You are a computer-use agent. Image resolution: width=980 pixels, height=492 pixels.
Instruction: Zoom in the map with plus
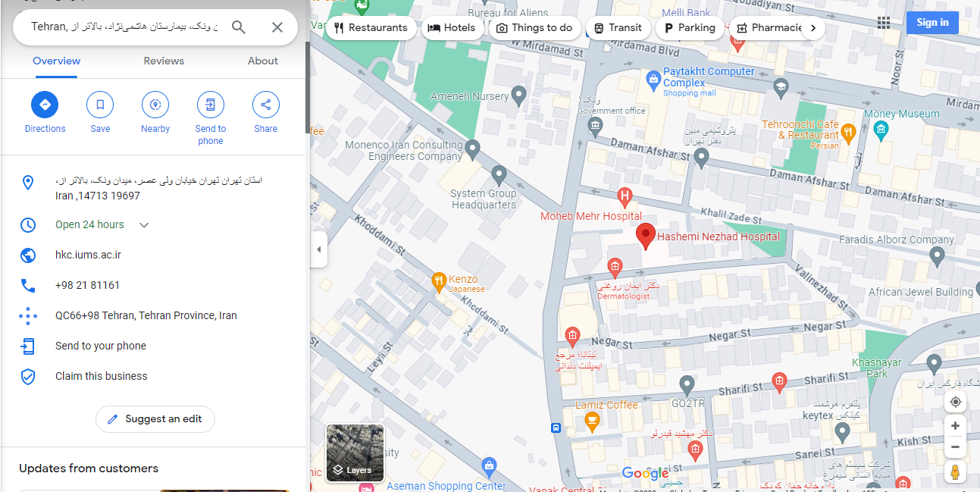pos(955,426)
